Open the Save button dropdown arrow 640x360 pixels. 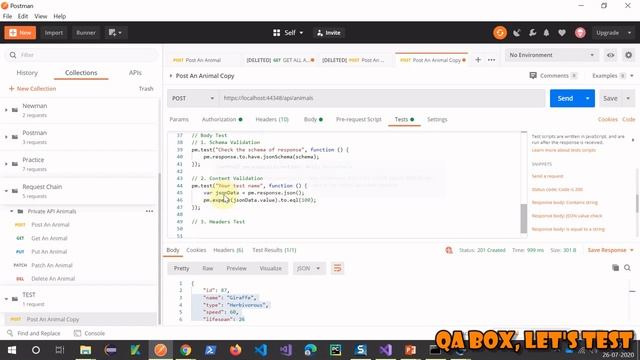coord(628,98)
